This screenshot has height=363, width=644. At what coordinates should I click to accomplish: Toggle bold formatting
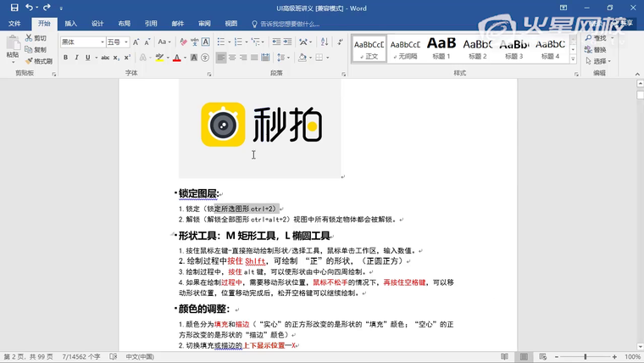[x=65, y=58]
